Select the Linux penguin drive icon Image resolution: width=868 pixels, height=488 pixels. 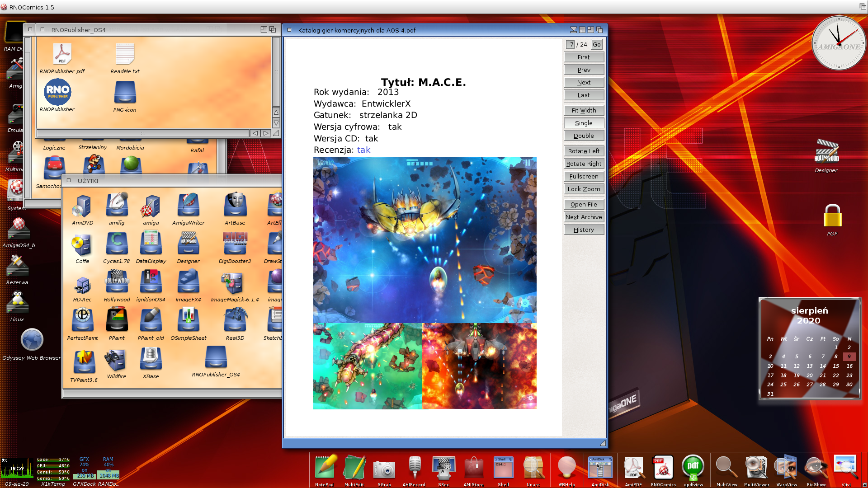[18, 302]
